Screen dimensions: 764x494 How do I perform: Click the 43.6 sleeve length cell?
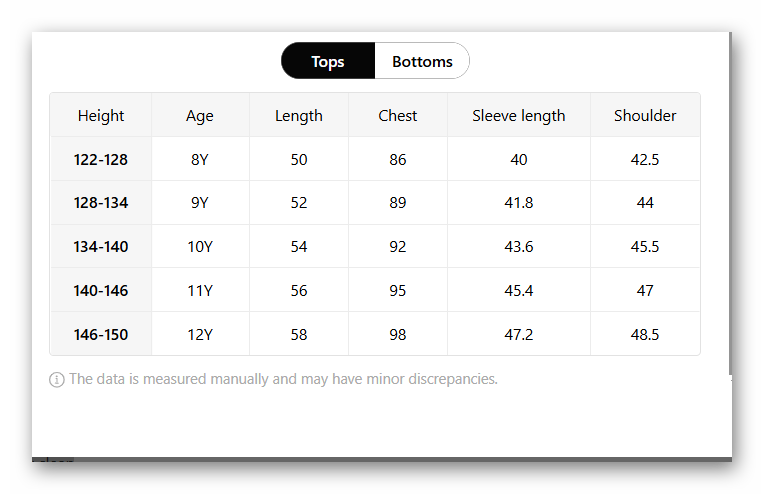519,247
